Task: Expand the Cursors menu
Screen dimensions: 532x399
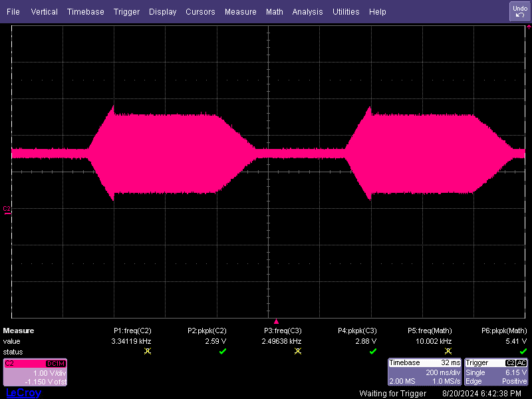Action: coord(200,12)
